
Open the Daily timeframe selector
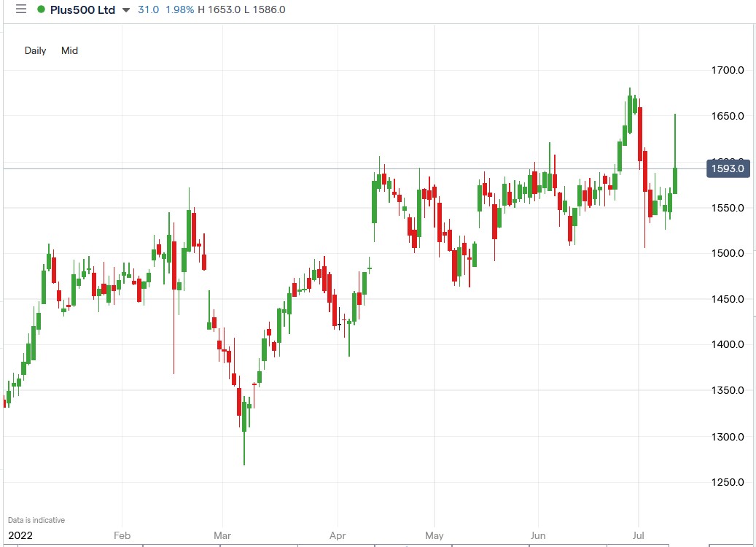point(35,51)
